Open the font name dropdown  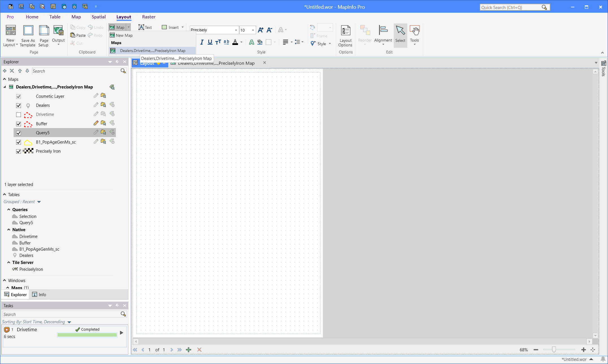click(236, 30)
